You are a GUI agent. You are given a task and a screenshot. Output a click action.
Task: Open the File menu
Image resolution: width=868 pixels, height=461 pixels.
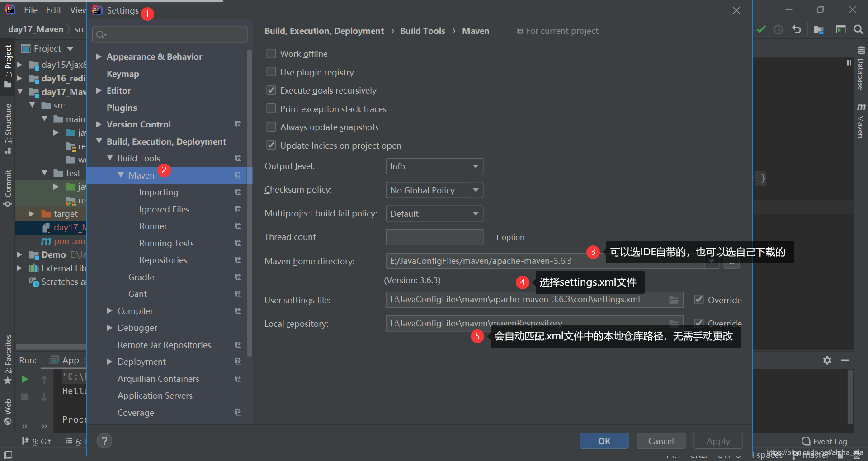(x=30, y=10)
